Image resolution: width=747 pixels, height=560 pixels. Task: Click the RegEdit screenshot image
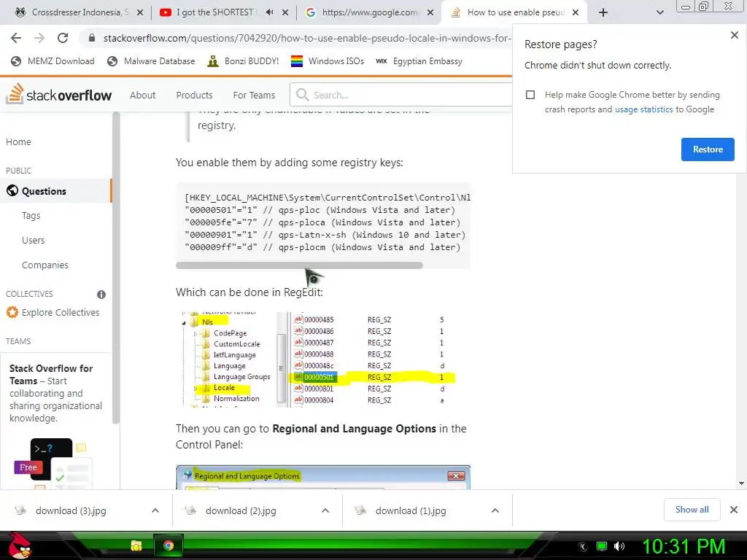coord(320,359)
